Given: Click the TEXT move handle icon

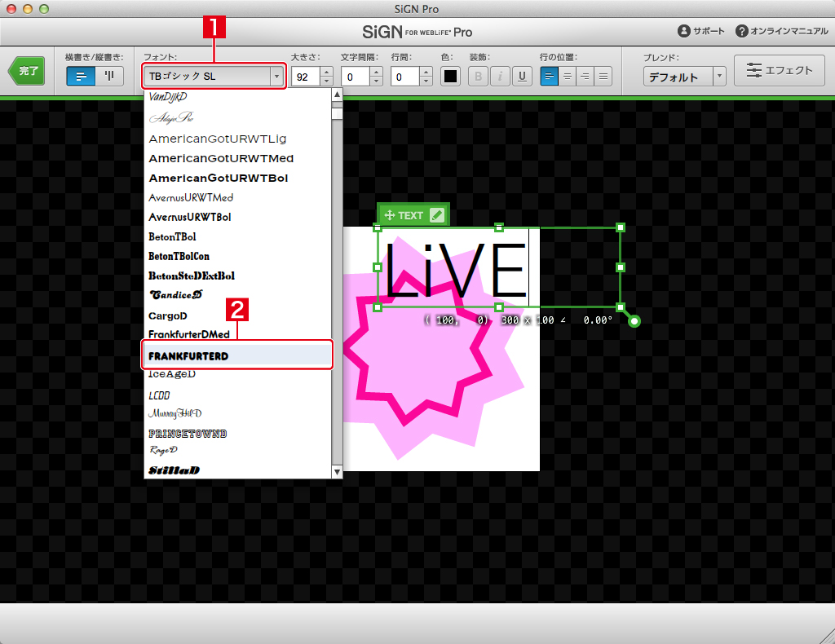Looking at the screenshot, I should (x=389, y=215).
